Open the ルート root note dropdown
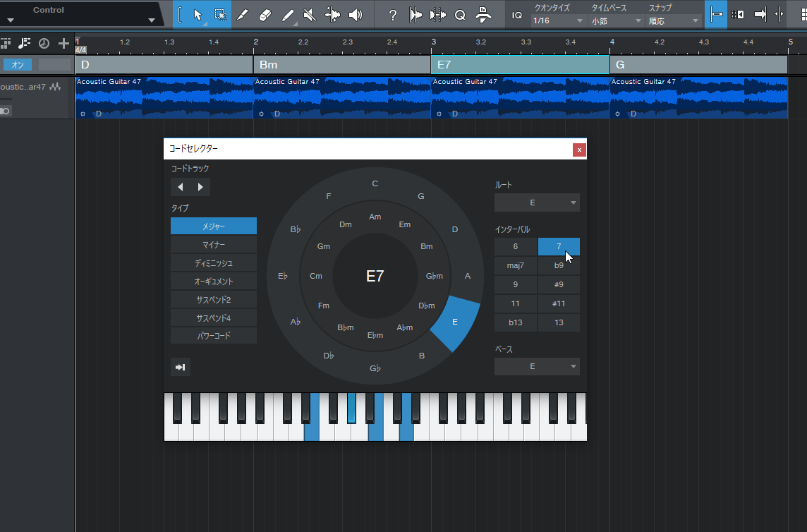Viewport: 807px width, 532px height. pyautogui.click(x=537, y=202)
